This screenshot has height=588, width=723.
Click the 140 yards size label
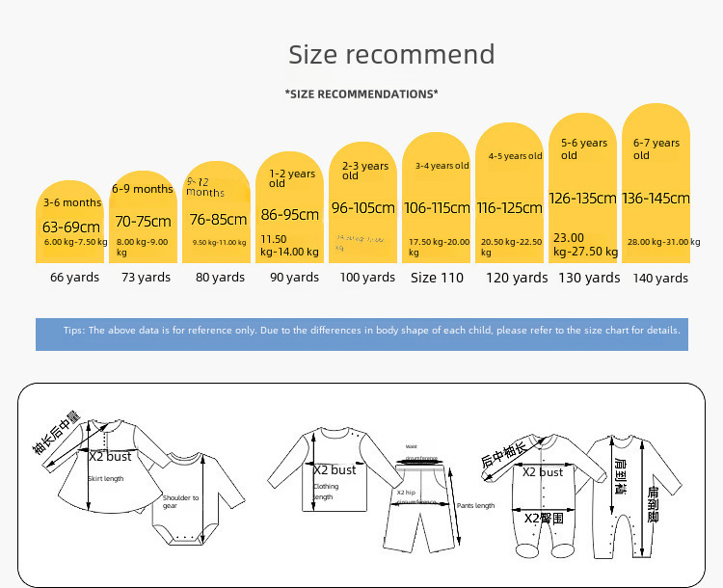click(x=660, y=278)
